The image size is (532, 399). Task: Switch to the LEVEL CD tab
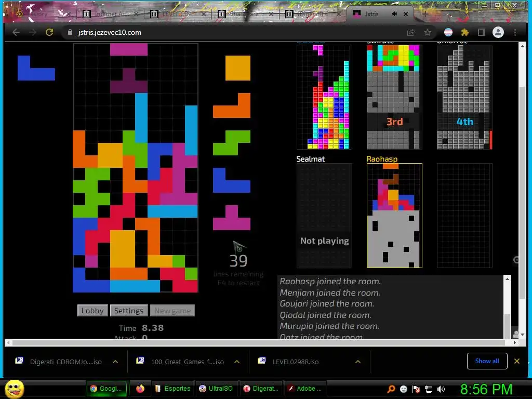178,14
